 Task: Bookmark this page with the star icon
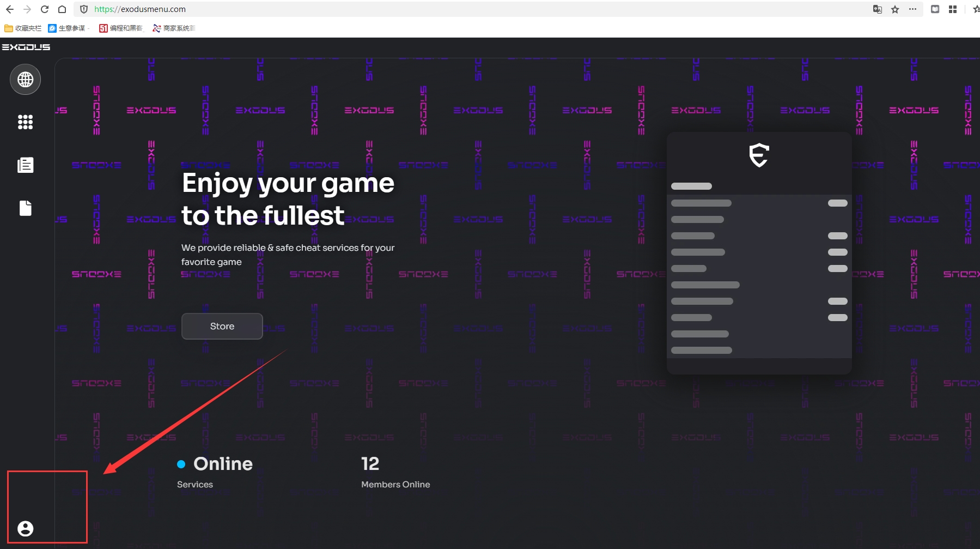coord(895,9)
